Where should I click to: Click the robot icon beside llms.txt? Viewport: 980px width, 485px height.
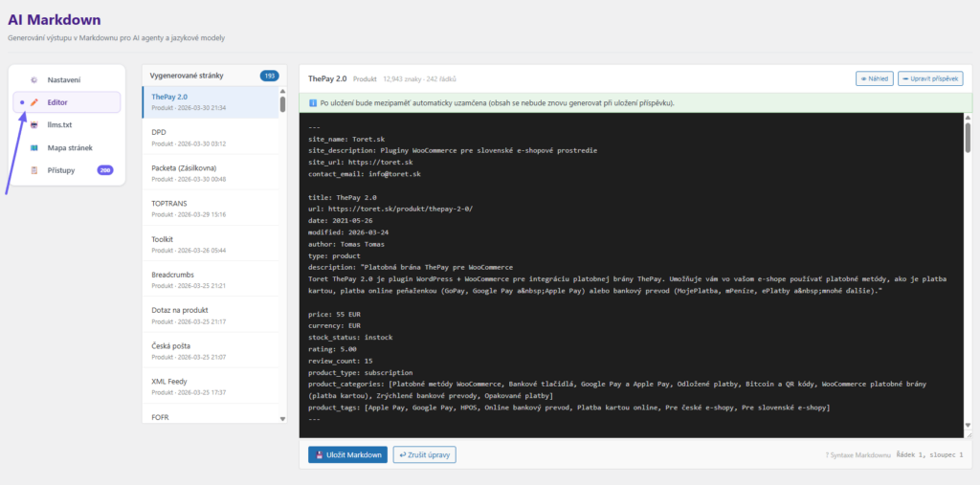click(x=34, y=125)
